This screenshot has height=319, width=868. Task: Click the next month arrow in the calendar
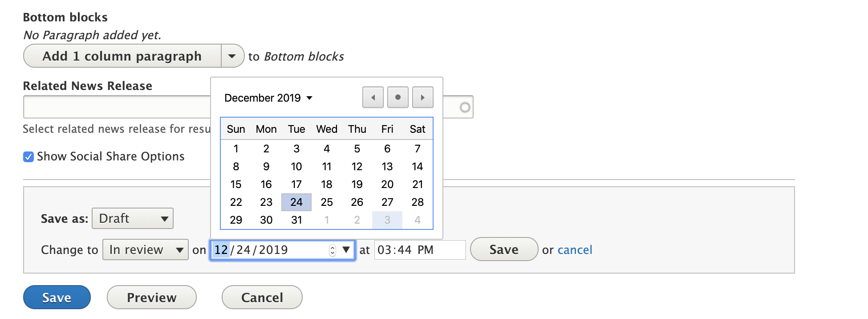click(x=423, y=97)
